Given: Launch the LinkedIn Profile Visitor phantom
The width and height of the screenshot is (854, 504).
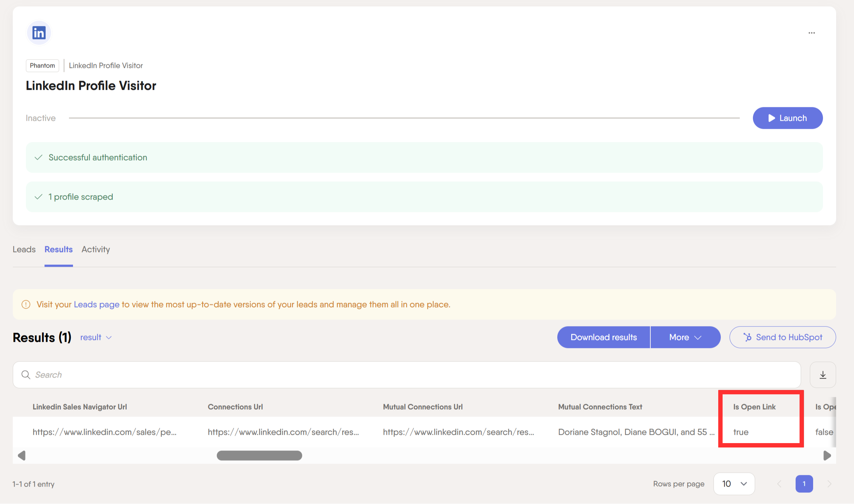Looking at the screenshot, I should click(788, 118).
